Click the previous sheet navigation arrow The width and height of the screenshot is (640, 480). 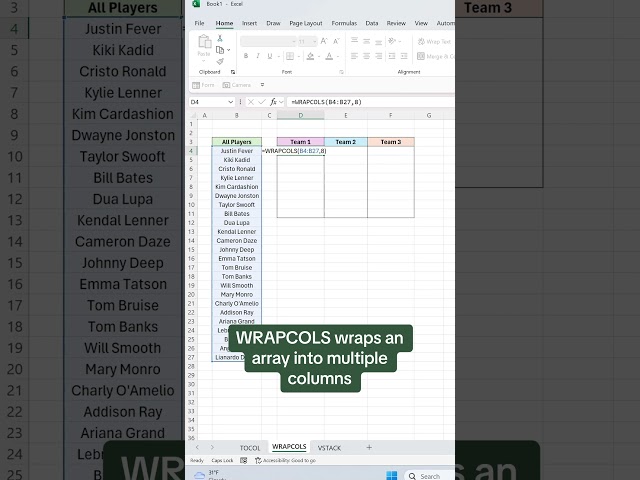click(198, 447)
